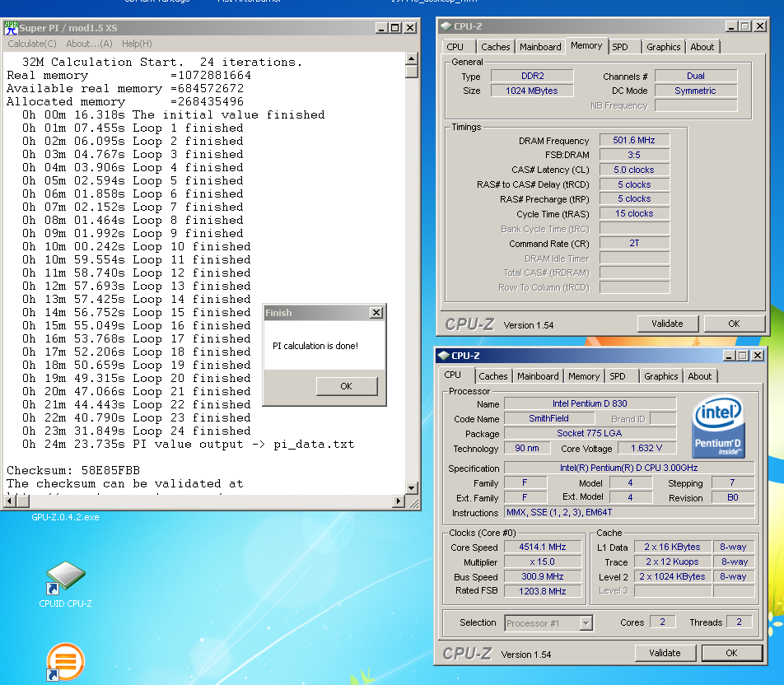Click Channels field showing Dual
Viewport: 784px width, 685px height.
click(696, 76)
